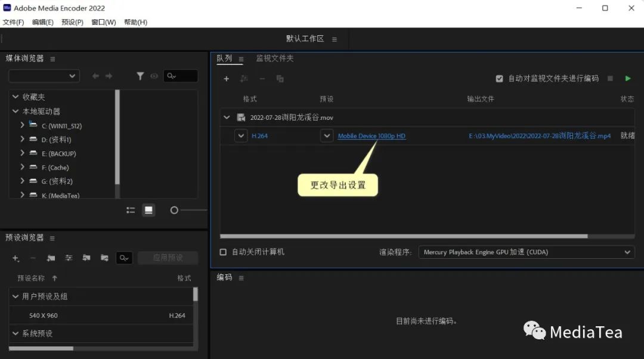The width and height of the screenshot is (644, 359).
Task: Start the queue with green play button
Action: (627, 78)
